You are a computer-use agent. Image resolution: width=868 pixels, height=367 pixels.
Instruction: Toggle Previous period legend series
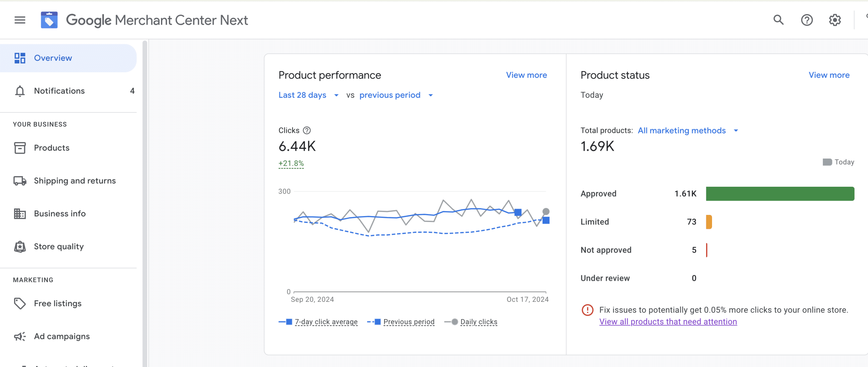click(401, 322)
